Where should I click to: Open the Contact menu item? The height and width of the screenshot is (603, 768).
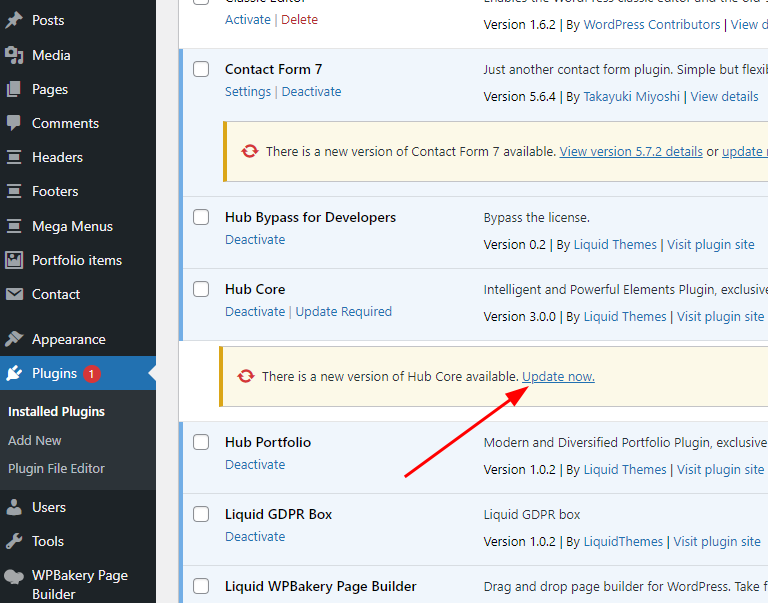56,294
